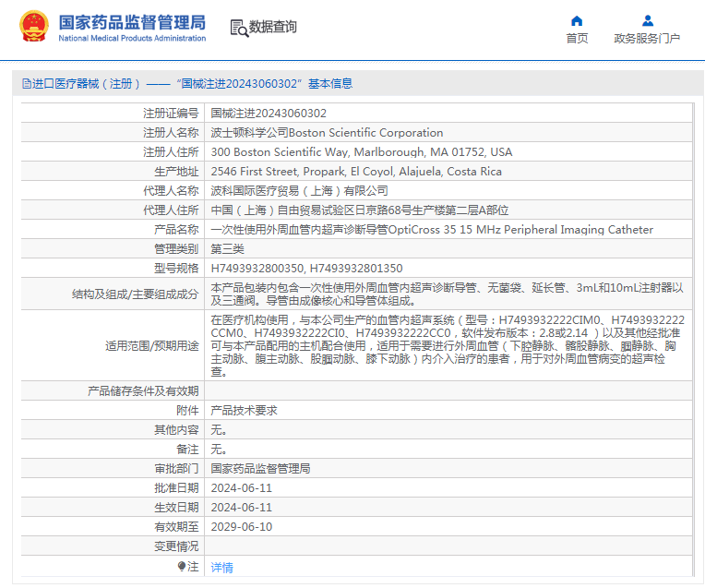Click the 注册人名称 row label

click(171, 133)
